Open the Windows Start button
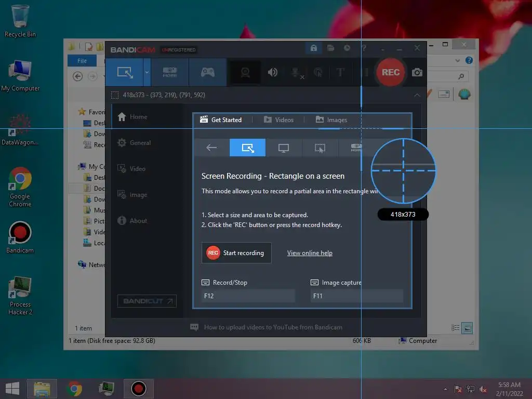The width and height of the screenshot is (532, 399). [12, 389]
